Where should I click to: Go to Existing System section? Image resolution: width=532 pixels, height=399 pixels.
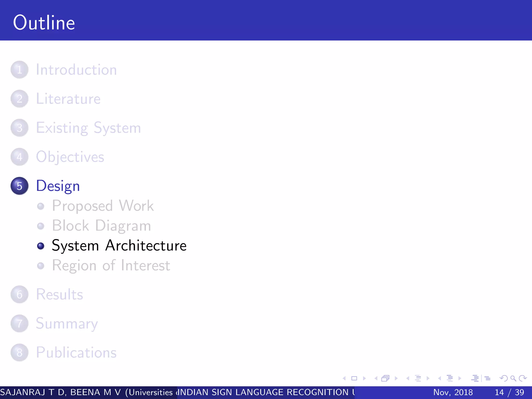[x=88, y=128]
